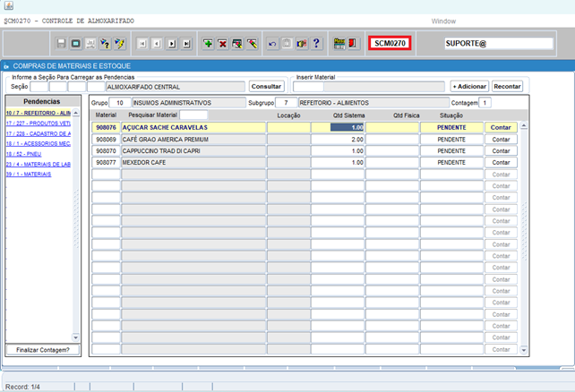Go to the next record

tap(172, 44)
